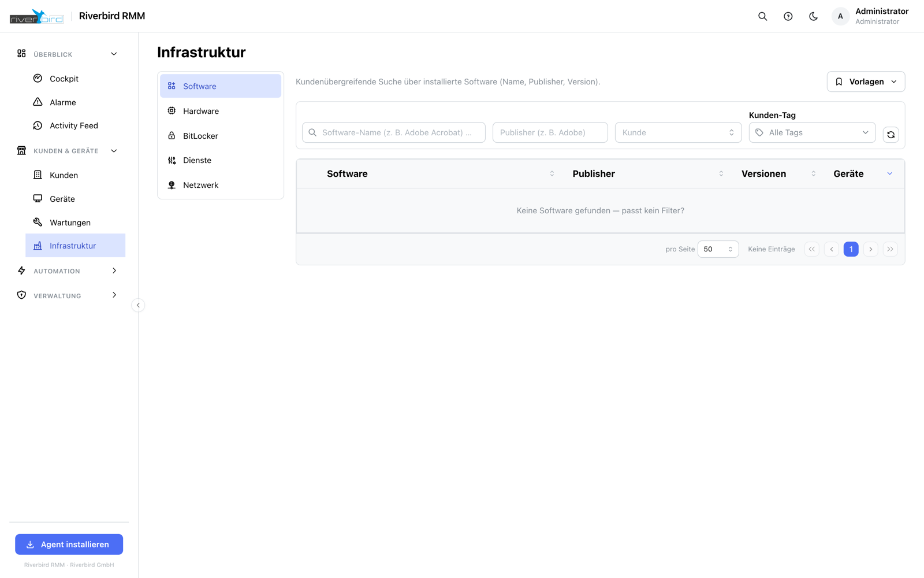Expand the Verwaltung section
This screenshot has width=924, height=578.
[68, 295]
